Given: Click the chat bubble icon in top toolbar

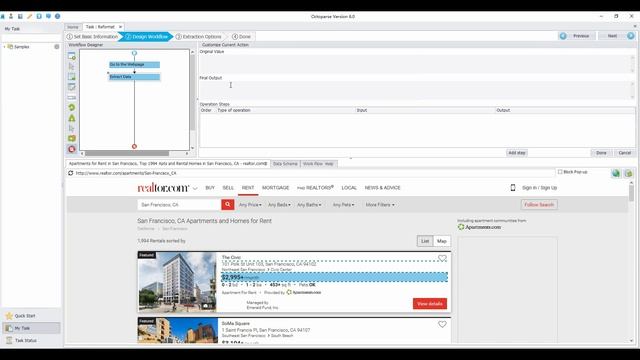Looking at the screenshot, I should 48,16.
